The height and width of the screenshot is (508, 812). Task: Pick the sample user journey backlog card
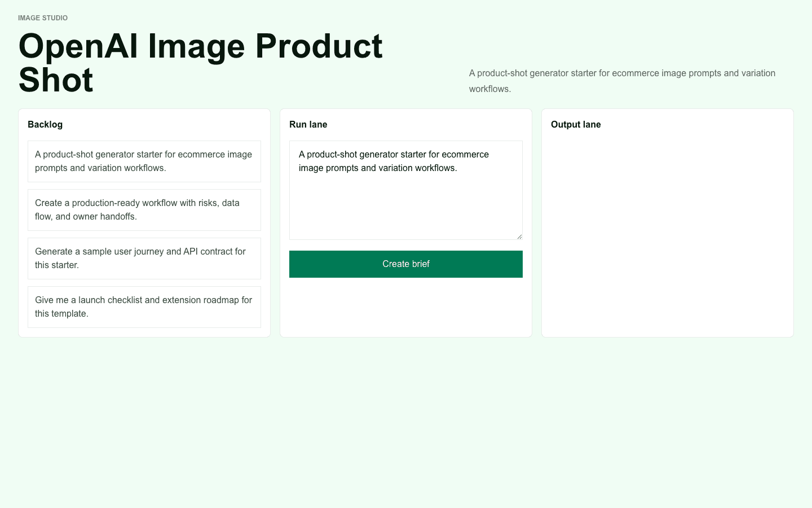[x=144, y=259]
